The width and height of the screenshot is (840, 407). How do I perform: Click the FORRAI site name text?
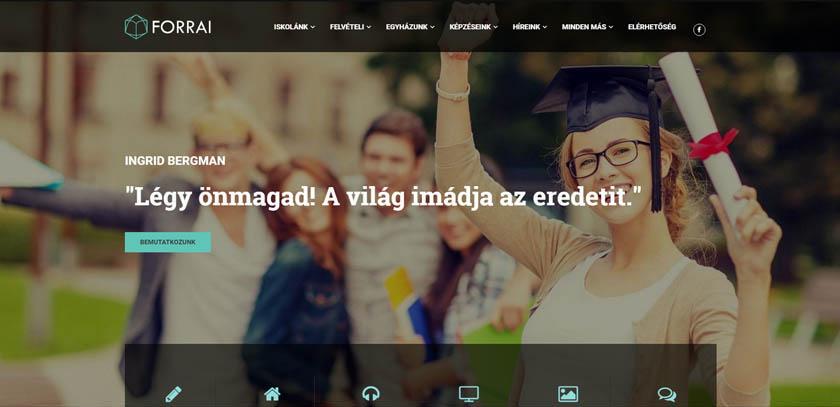pos(181,27)
